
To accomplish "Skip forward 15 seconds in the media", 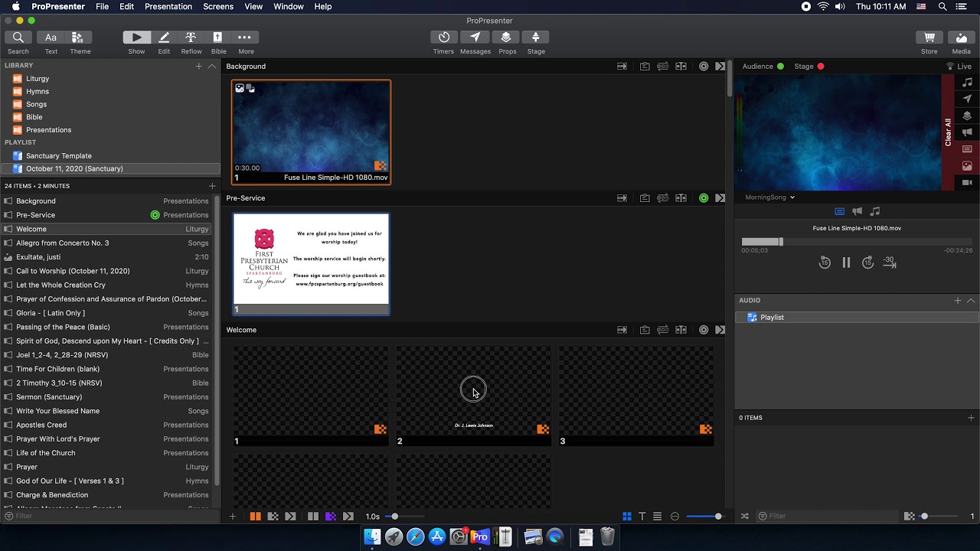I will pyautogui.click(x=867, y=262).
